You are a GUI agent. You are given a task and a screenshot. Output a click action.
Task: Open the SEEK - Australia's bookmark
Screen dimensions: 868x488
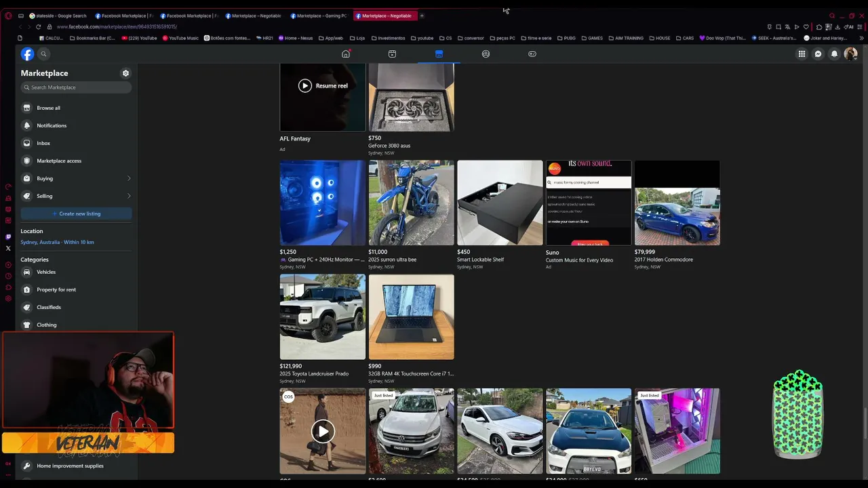pyautogui.click(x=774, y=38)
